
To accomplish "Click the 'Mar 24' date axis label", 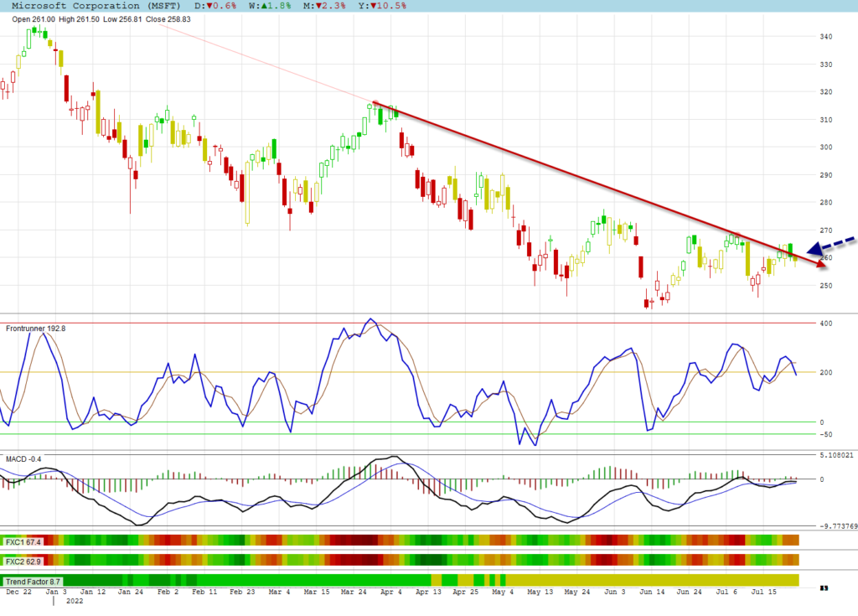I will (354, 592).
